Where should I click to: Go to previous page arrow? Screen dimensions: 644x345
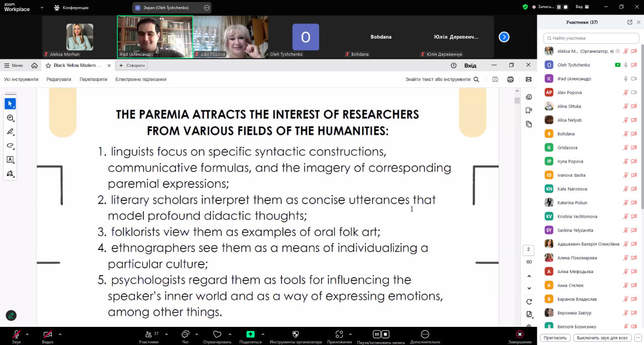pos(529,276)
